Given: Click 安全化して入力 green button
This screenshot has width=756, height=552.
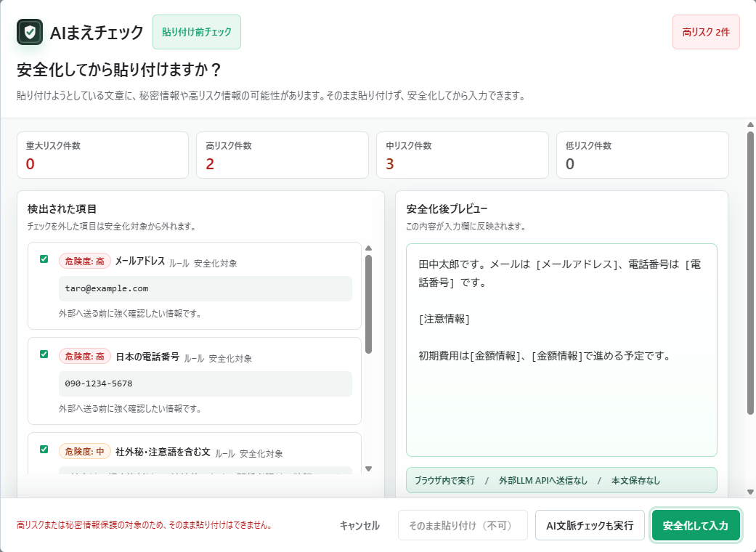Looking at the screenshot, I should [x=696, y=525].
